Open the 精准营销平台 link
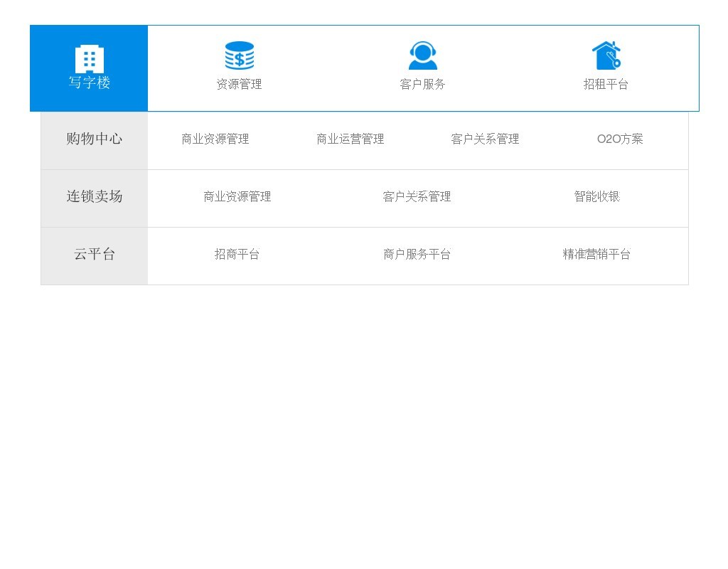 click(597, 254)
